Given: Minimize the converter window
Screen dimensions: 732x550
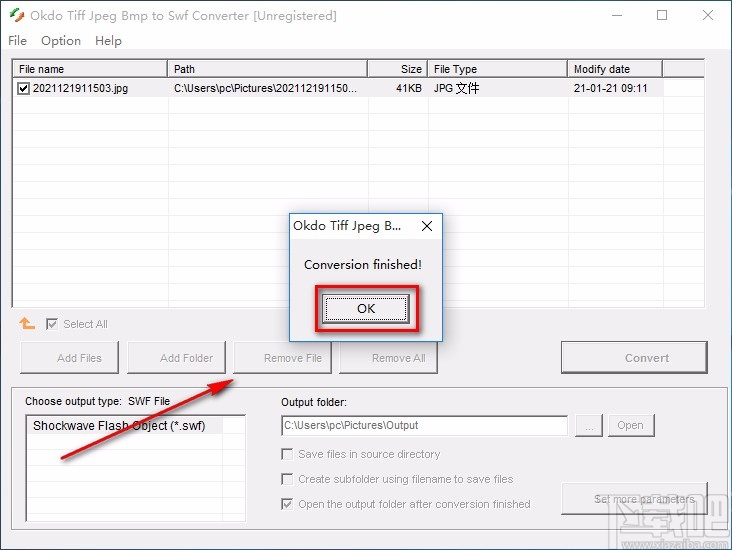Looking at the screenshot, I should 617,15.
